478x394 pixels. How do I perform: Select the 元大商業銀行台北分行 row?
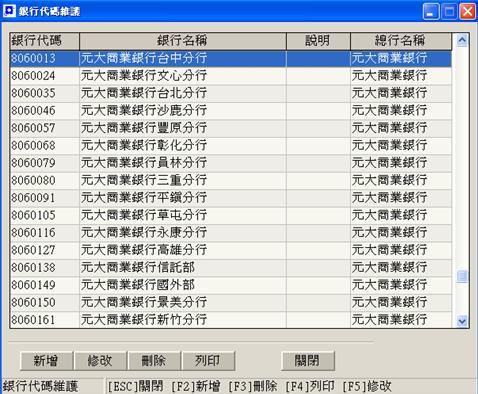pos(231,93)
